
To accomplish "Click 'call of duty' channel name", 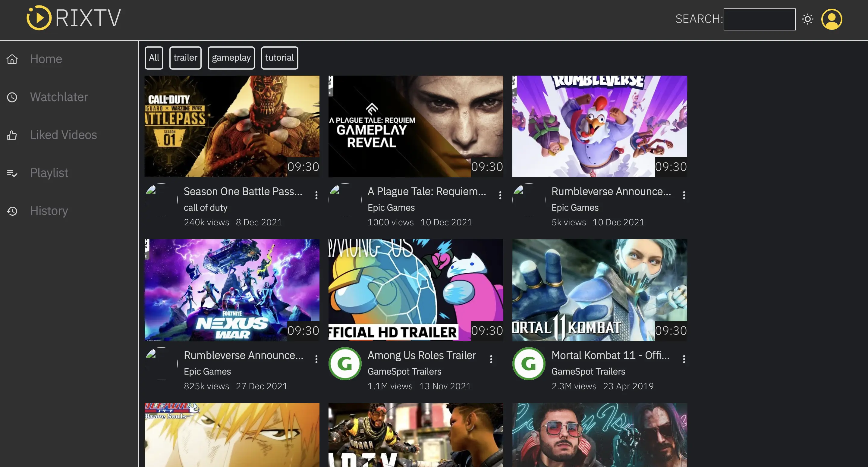I will point(206,208).
